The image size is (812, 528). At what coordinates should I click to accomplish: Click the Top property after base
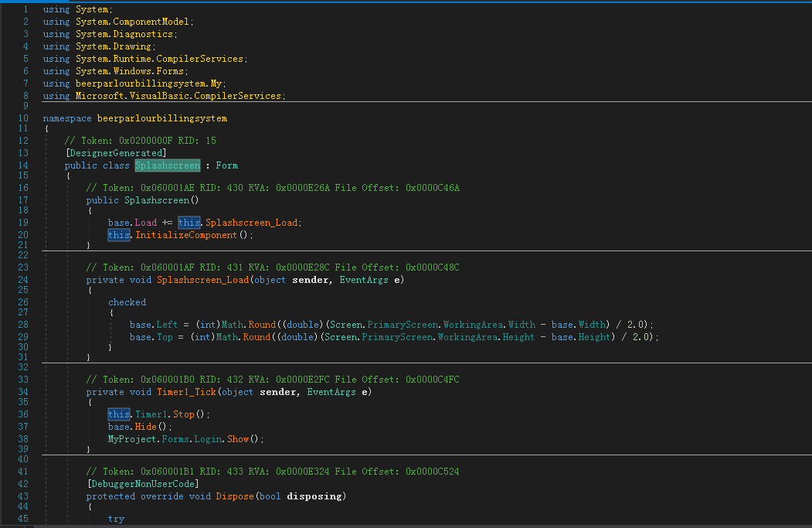pyautogui.click(x=165, y=337)
